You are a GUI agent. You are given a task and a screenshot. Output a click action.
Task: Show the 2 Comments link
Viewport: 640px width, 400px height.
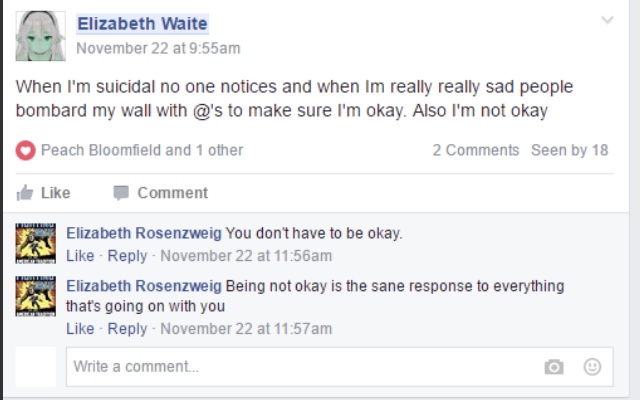tap(476, 150)
